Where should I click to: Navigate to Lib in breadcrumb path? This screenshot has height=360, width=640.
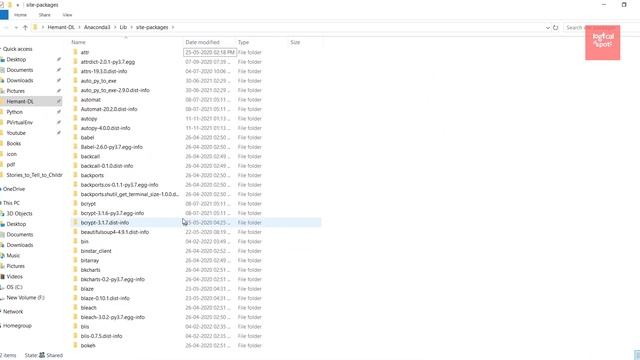point(123,27)
